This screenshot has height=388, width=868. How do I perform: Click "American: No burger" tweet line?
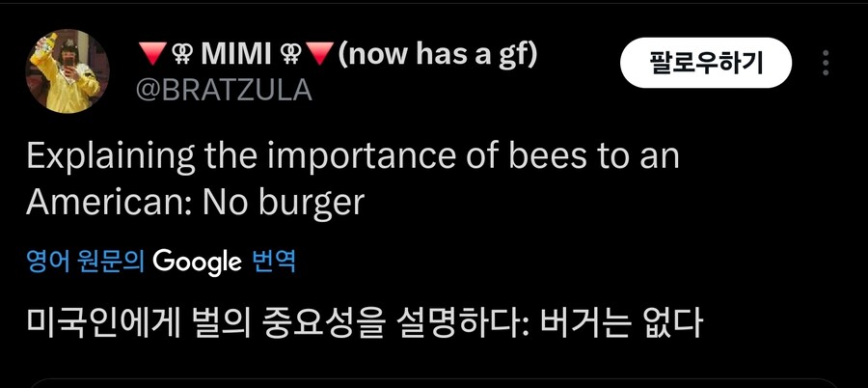tap(195, 203)
